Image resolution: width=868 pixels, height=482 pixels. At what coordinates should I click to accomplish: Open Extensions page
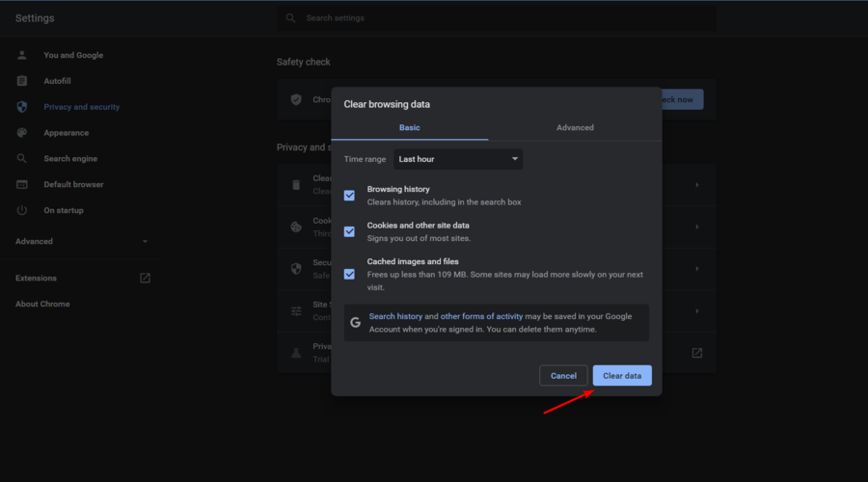[x=36, y=279]
